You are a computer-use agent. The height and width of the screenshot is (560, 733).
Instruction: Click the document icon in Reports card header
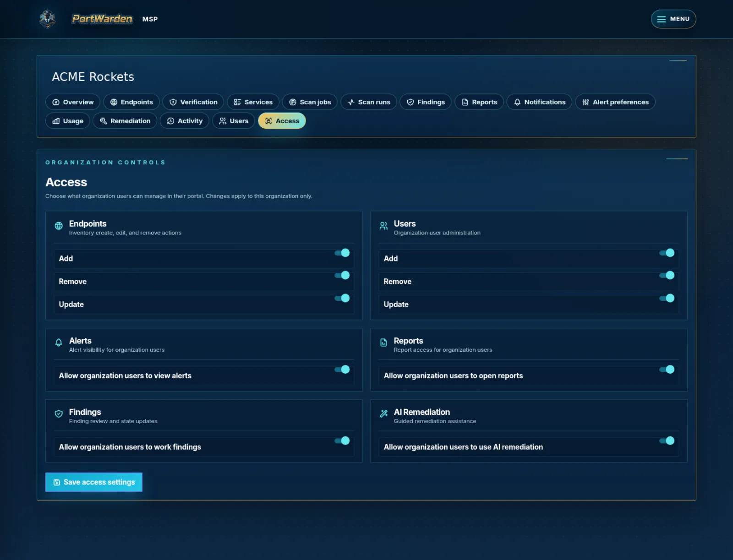click(x=383, y=343)
